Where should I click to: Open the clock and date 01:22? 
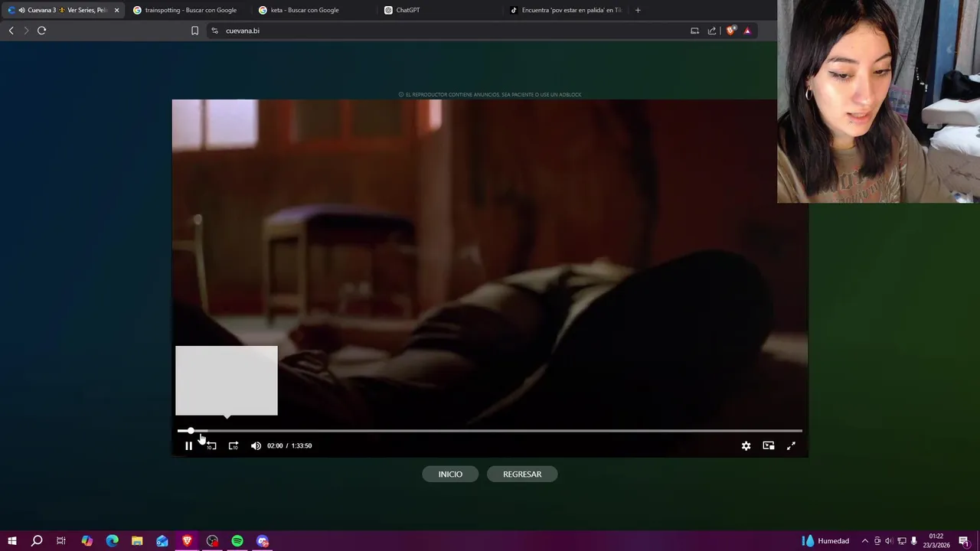tap(936, 541)
